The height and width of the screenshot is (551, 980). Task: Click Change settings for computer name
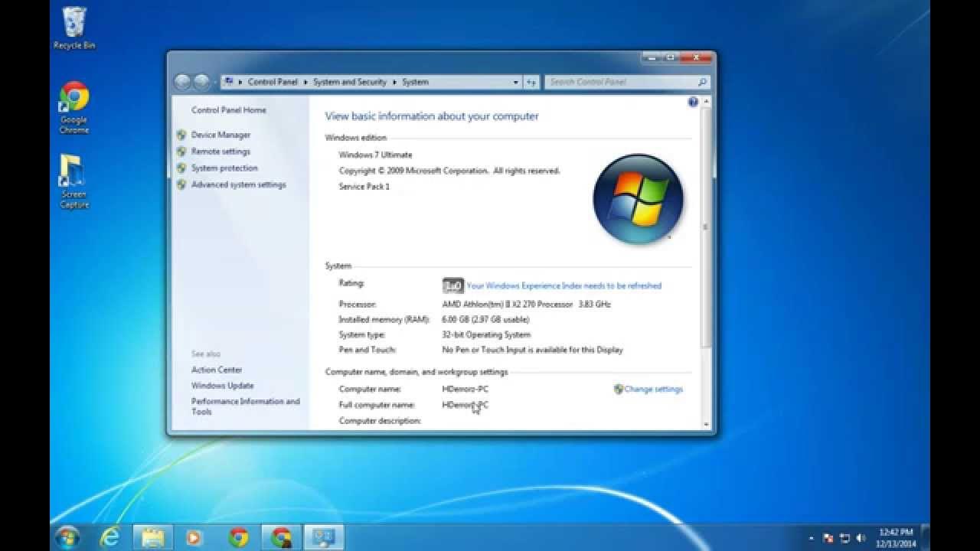click(653, 389)
